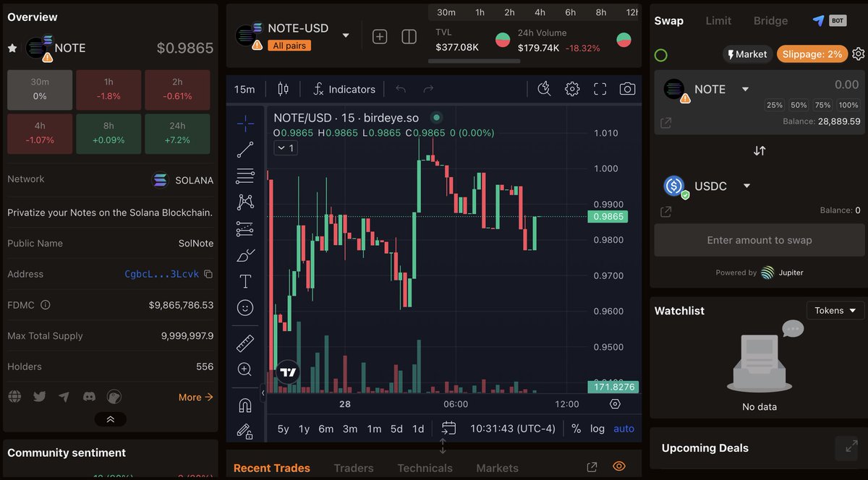Screen dimensions: 868x480
Task: Select the ruler measure tool
Action: click(245, 343)
